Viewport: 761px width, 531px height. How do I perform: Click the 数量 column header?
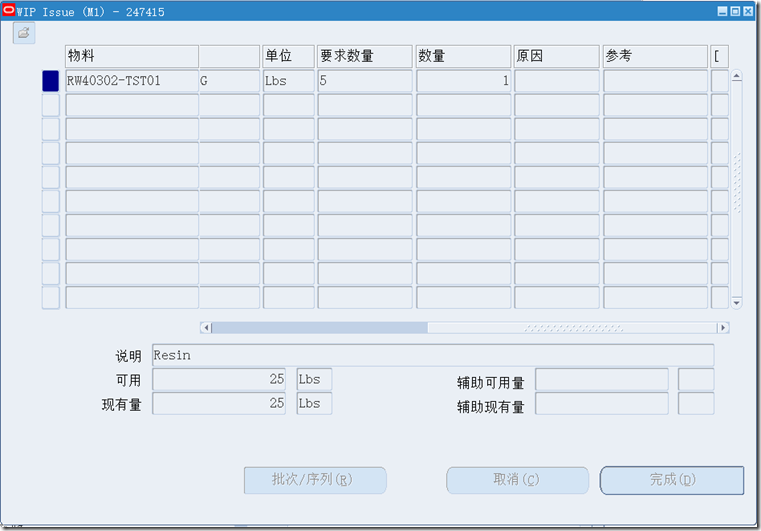[463, 56]
